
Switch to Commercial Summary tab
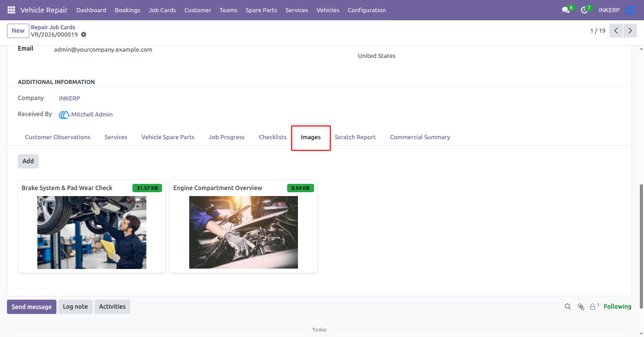420,137
